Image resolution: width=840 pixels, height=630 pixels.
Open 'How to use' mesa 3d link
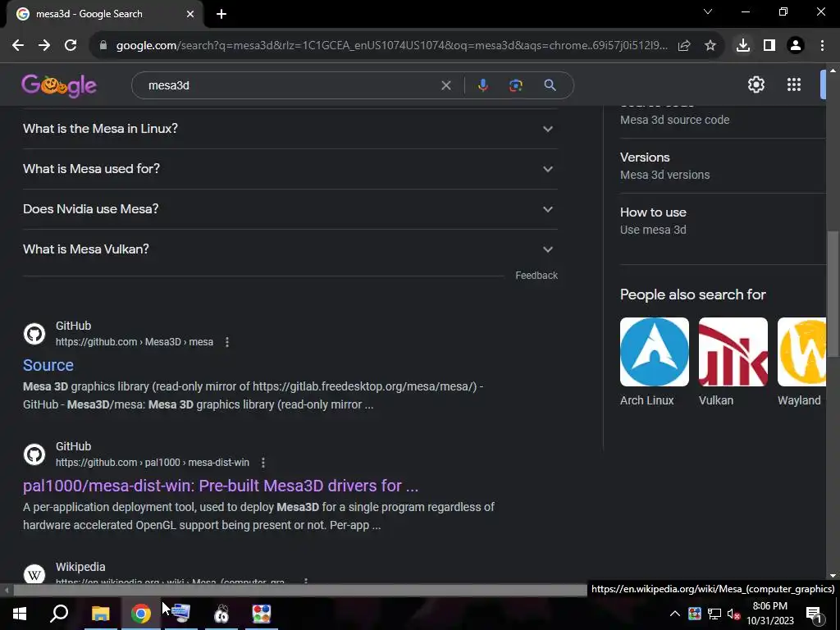[653, 221]
